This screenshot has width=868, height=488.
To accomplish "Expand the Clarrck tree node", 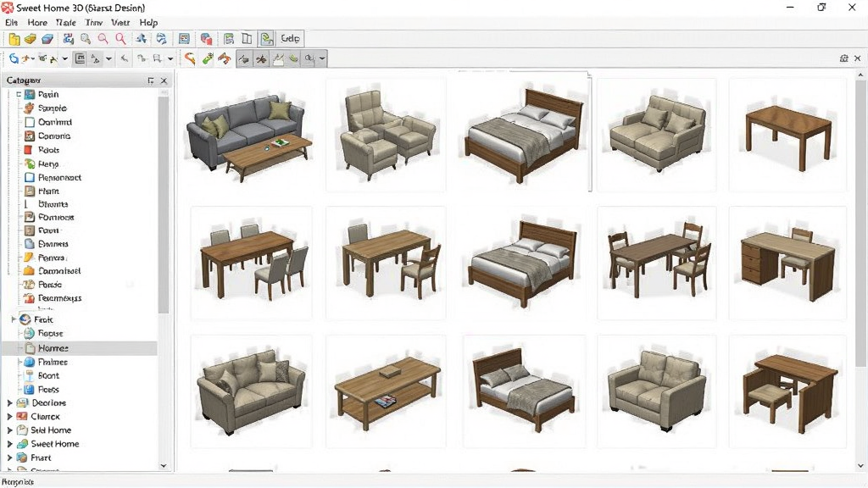I will coord(9,417).
